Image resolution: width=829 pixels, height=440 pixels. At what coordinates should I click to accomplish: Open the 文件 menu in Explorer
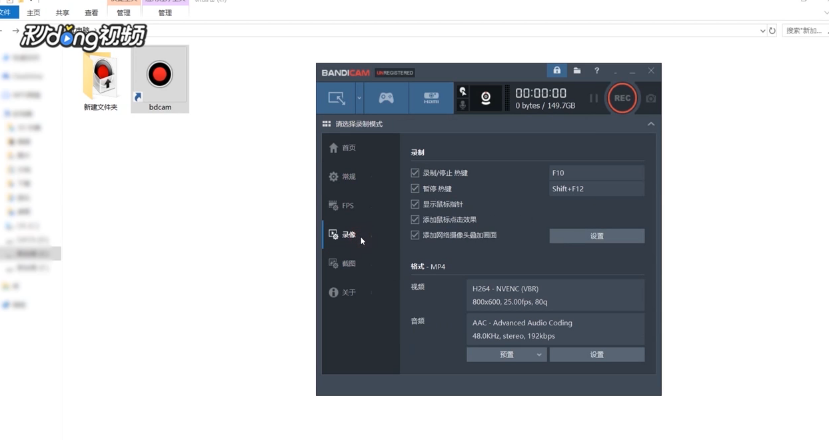(x=6, y=12)
